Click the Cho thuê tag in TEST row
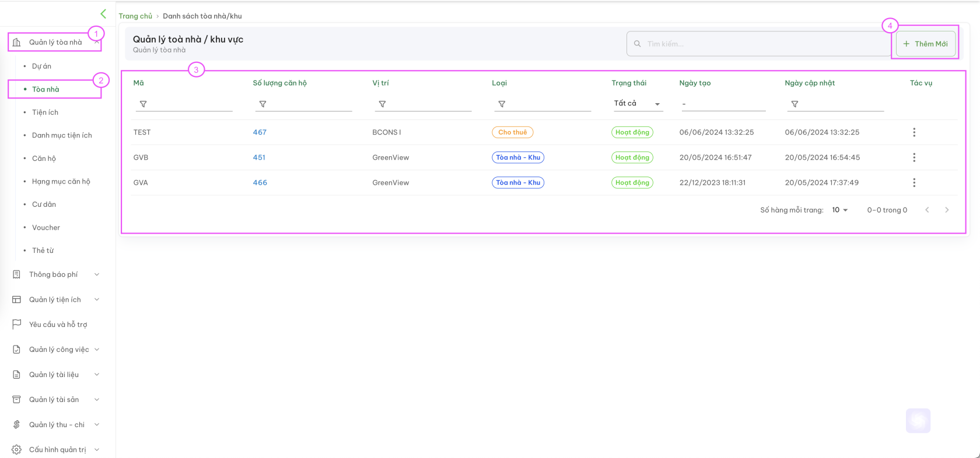Screen dimensions: 980x458 click(x=512, y=132)
